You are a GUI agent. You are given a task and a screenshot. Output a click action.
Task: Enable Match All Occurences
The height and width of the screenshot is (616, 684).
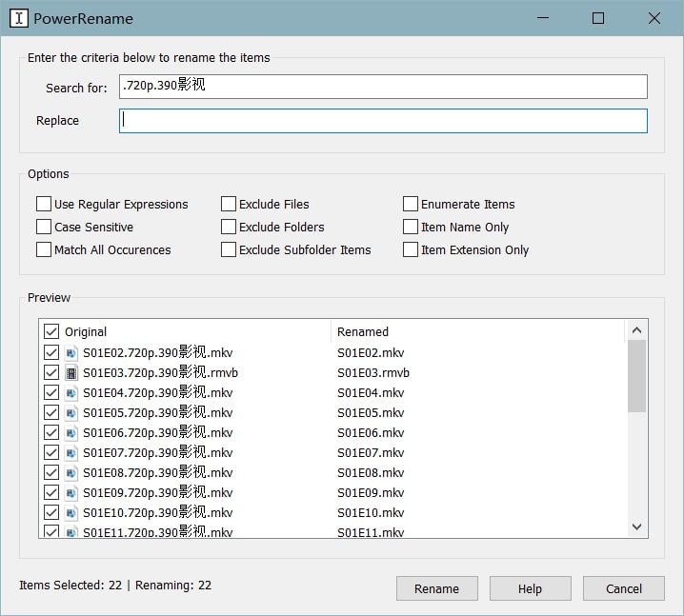click(44, 249)
